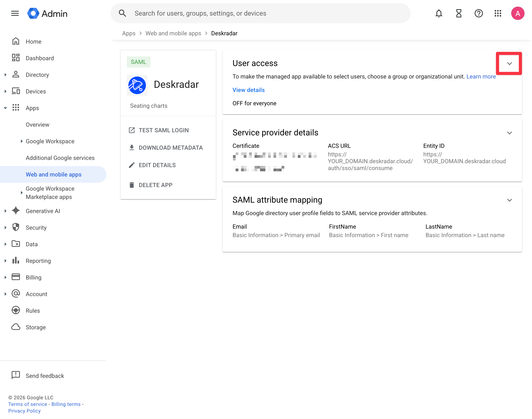The width and height of the screenshot is (532, 419).
Task: Click the search magnifier icon
Action: pyautogui.click(x=122, y=13)
